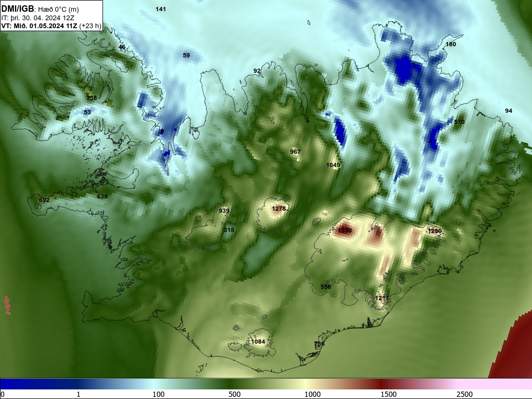Click the 1000 label on the color scale
The width and height of the screenshot is (532, 399).
[312, 394]
